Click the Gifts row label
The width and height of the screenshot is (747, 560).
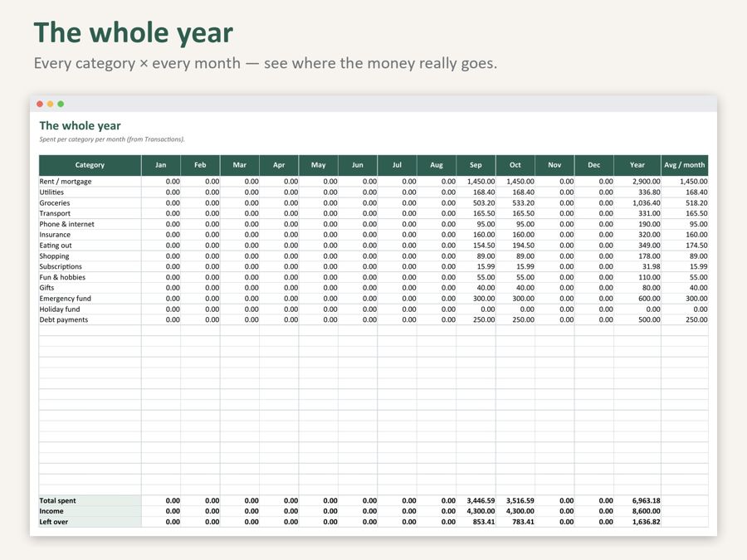46,288
